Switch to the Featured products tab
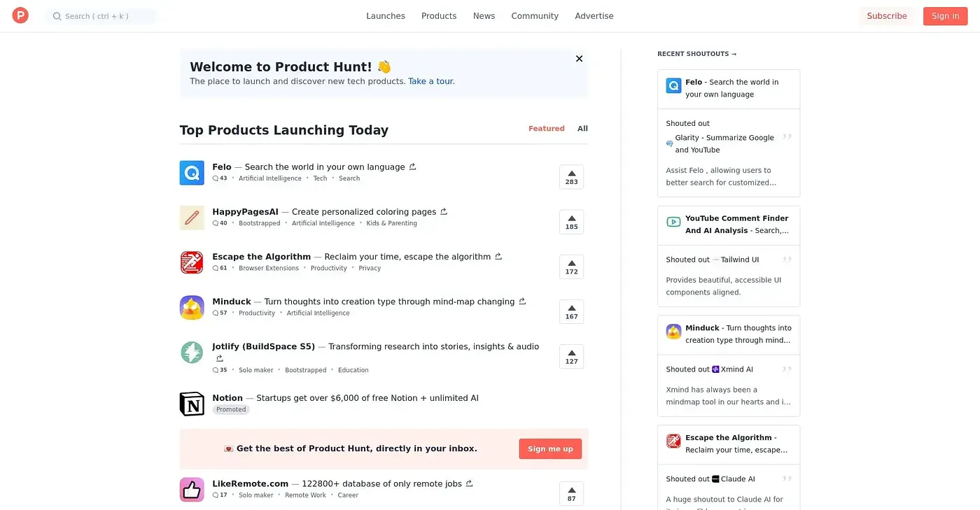 click(546, 129)
